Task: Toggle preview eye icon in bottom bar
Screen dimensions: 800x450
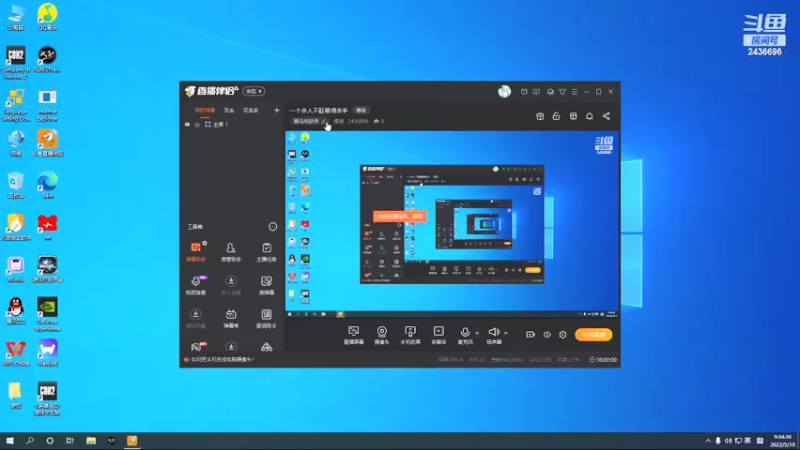Action: pyautogui.click(x=547, y=335)
